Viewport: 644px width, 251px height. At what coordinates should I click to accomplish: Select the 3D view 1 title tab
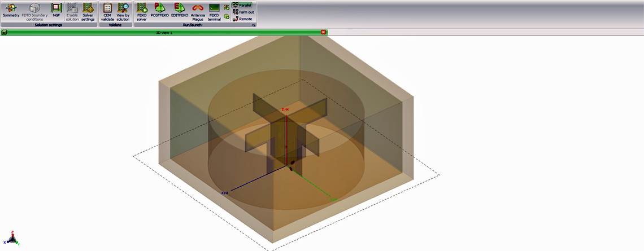click(164, 33)
